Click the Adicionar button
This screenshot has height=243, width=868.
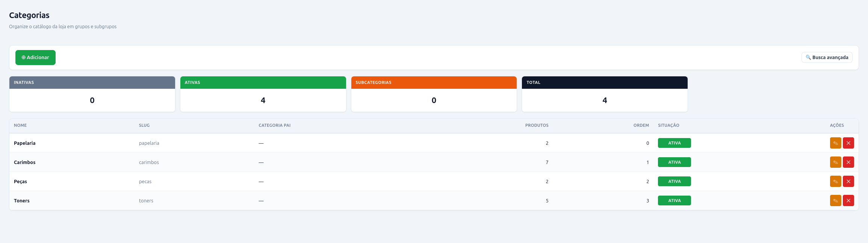coord(35,58)
